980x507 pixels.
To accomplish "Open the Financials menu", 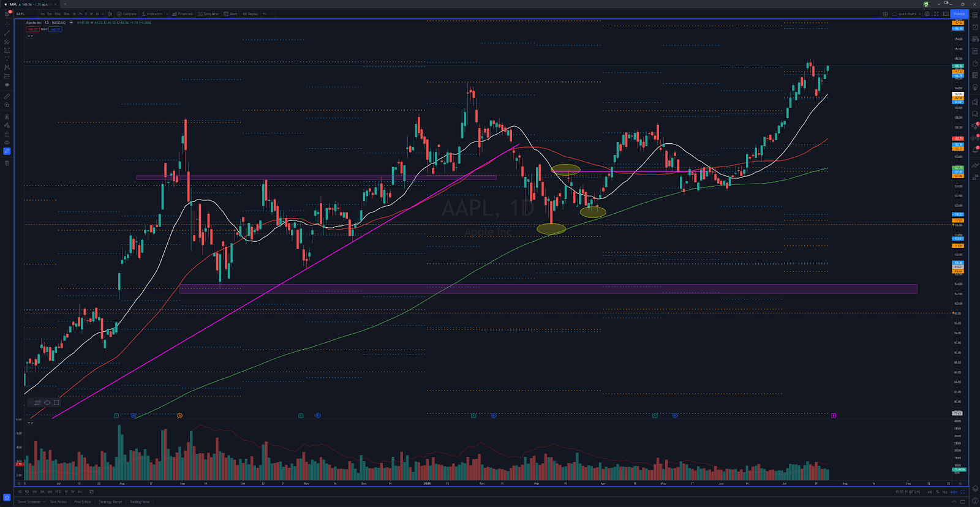I will (x=183, y=13).
